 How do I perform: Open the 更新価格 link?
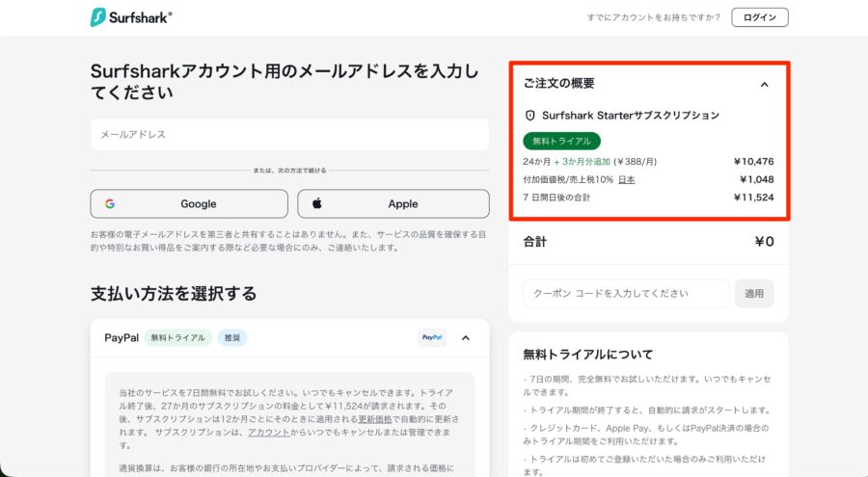[x=375, y=419]
